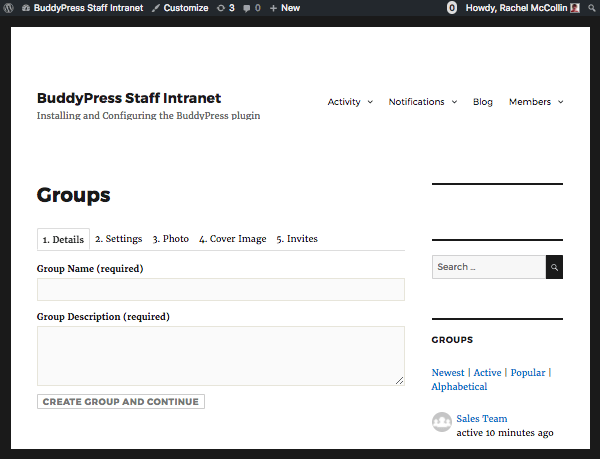This screenshot has width=600, height=459.
Task: Sort groups by Active
Action: [x=487, y=373]
